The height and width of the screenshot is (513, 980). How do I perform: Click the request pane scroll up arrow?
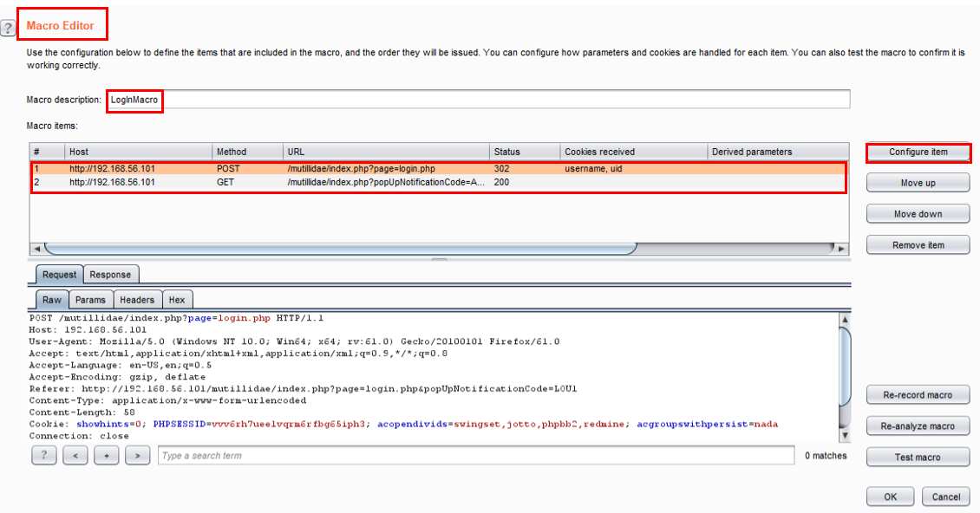845,319
